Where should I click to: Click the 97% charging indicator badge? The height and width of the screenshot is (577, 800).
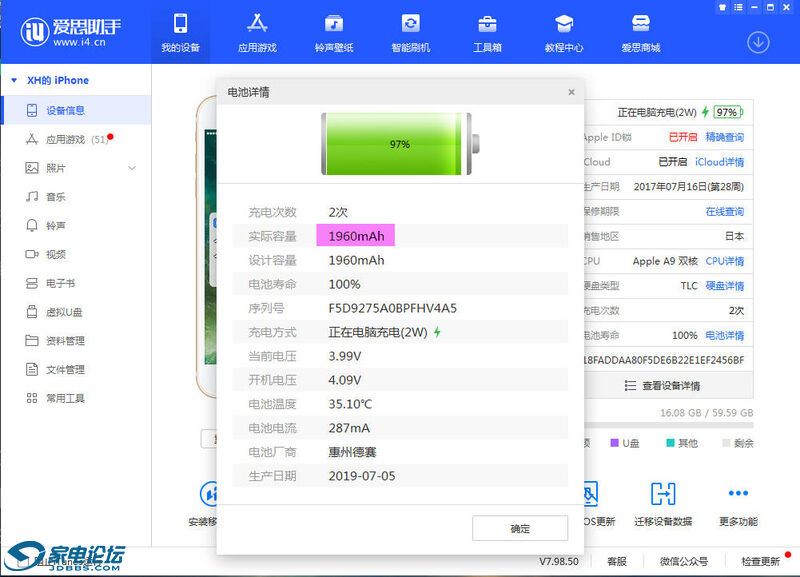tap(728, 112)
